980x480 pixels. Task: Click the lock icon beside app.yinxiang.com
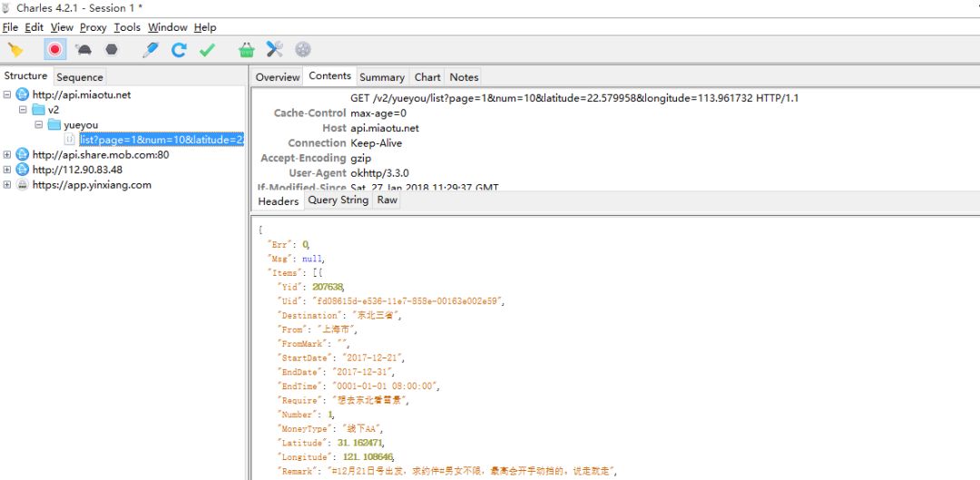[x=23, y=185]
